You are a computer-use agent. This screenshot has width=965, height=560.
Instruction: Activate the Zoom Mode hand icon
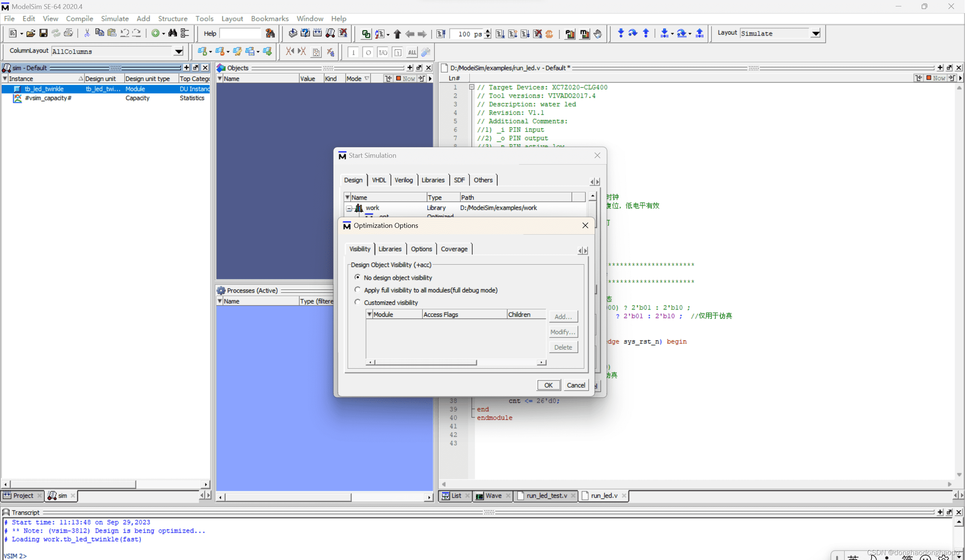tap(597, 34)
